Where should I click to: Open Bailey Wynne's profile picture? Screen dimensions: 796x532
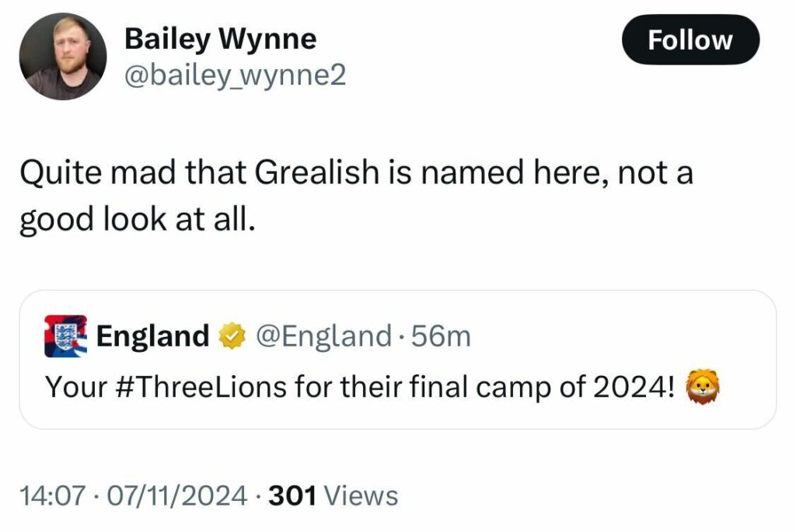63,56
